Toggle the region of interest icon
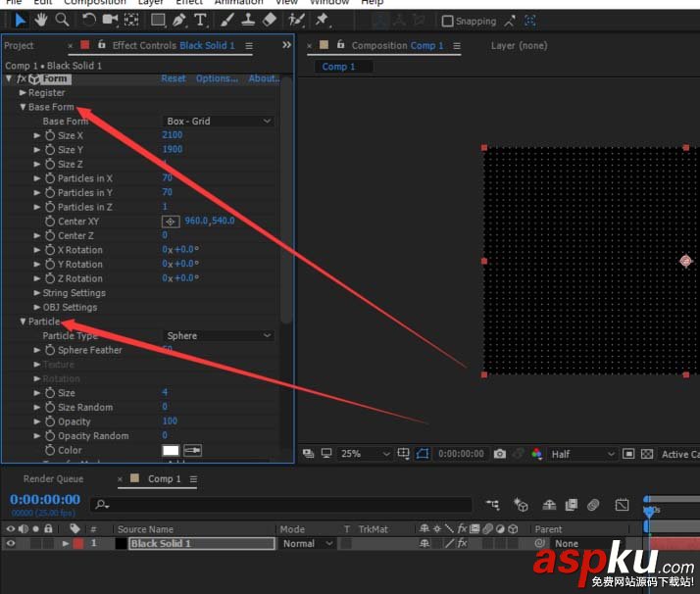700x594 pixels. 627,454
